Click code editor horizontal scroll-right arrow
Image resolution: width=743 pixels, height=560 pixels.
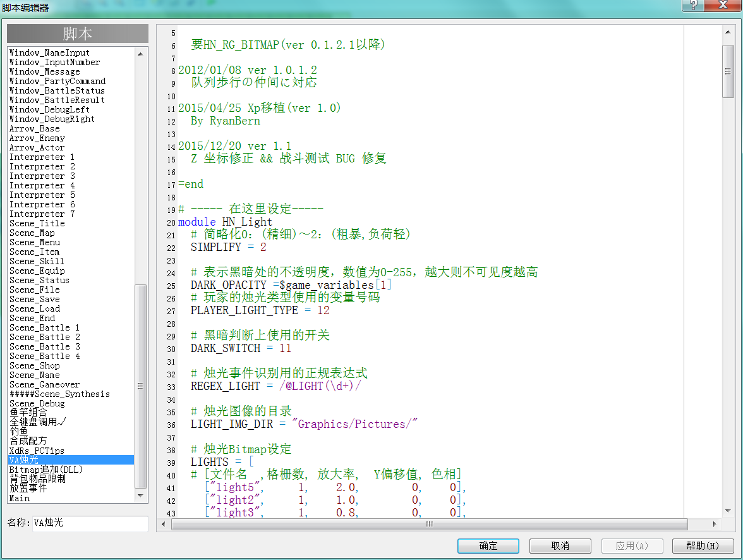tap(715, 524)
